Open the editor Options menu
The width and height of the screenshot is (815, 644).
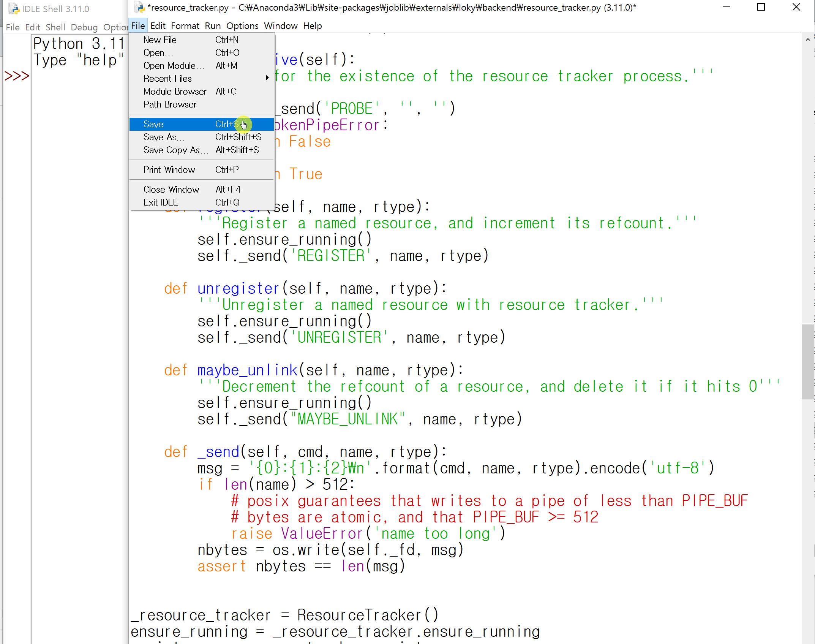[x=242, y=26]
